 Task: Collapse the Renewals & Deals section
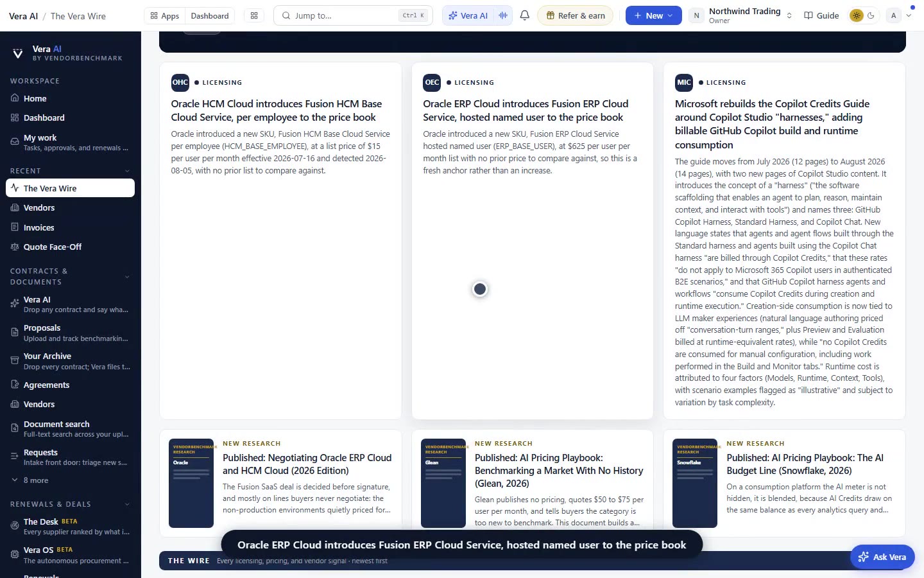(x=127, y=504)
